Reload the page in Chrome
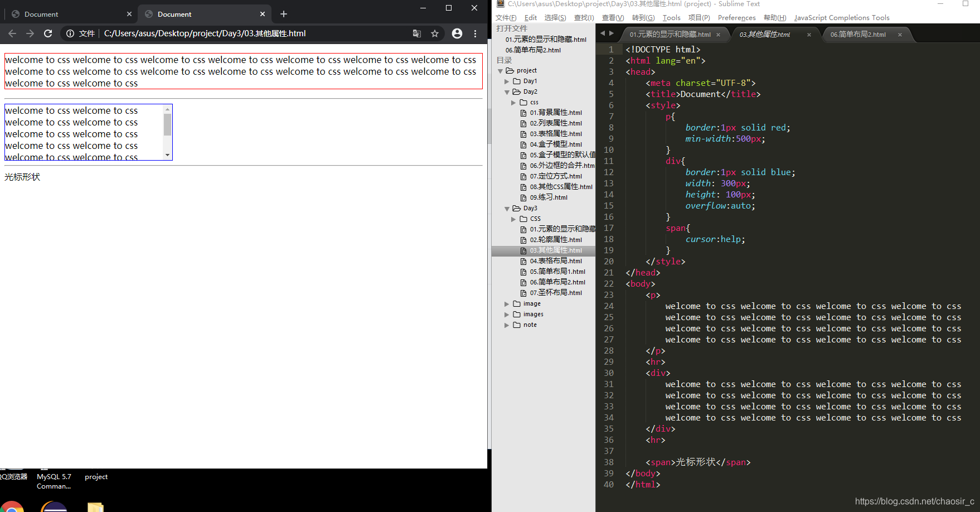This screenshot has width=980, height=512. pos(48,33)
